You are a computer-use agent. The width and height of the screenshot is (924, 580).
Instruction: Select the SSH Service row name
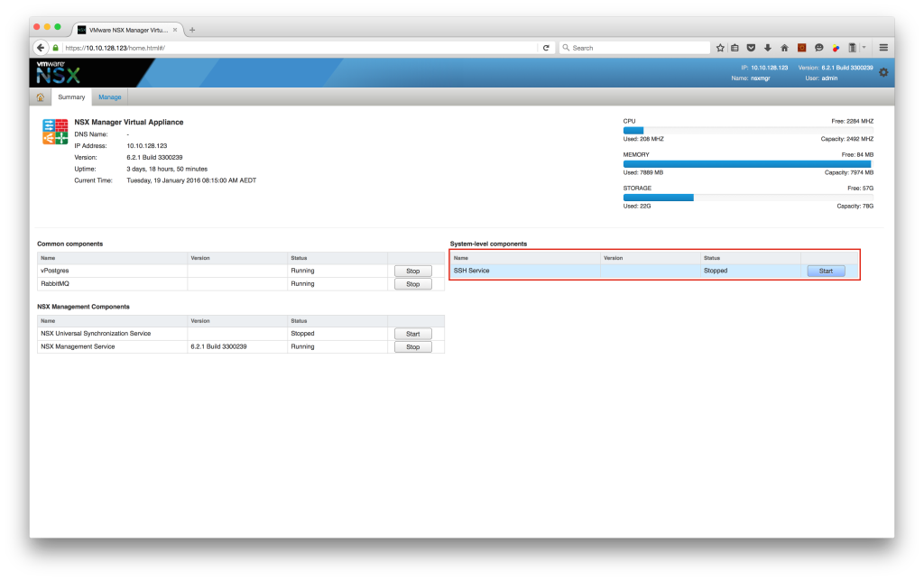coord(471,271)
